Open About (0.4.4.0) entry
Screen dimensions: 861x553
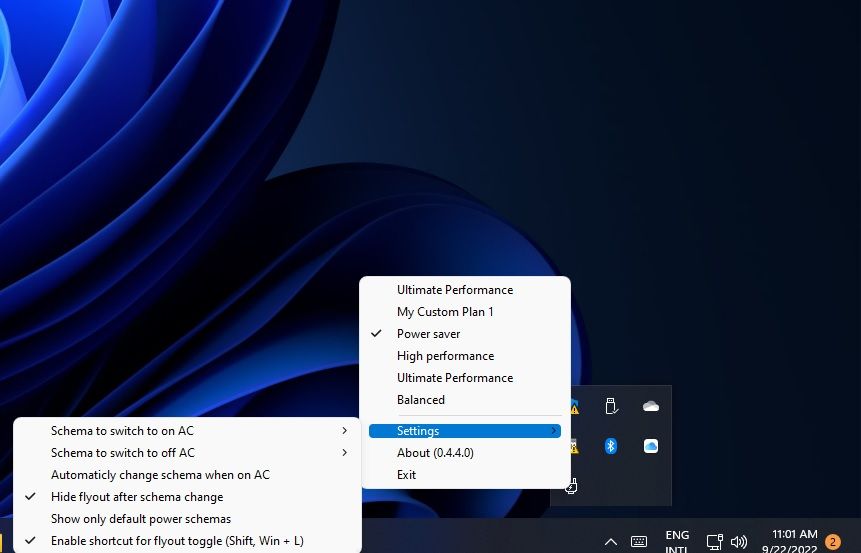tap(465, 453)
